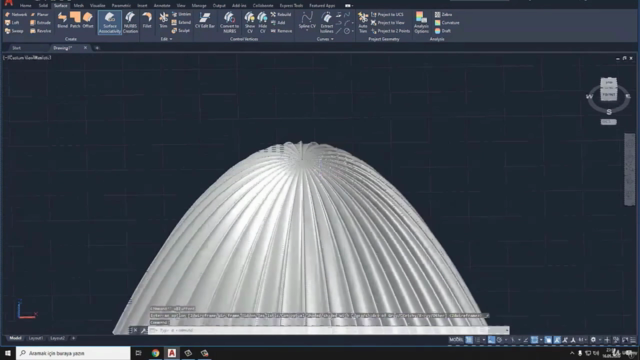
Task: Click the Fillet surface tool
Action: 147,20
